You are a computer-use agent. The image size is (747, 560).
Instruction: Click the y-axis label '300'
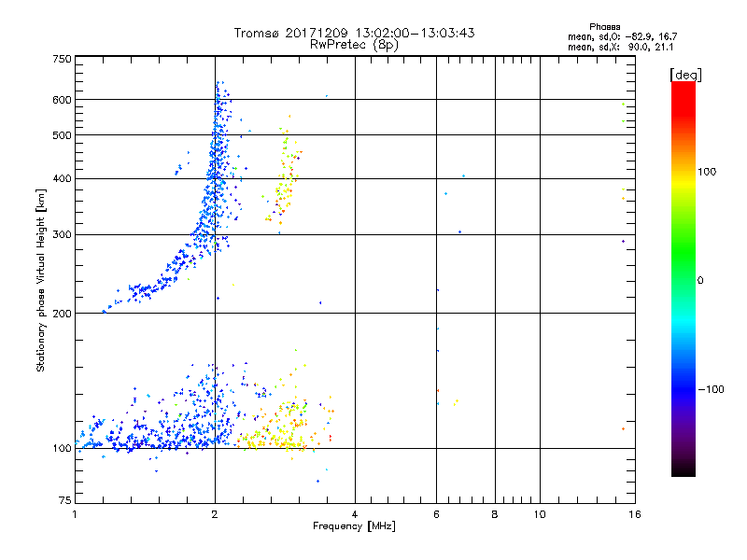[62, 235]
